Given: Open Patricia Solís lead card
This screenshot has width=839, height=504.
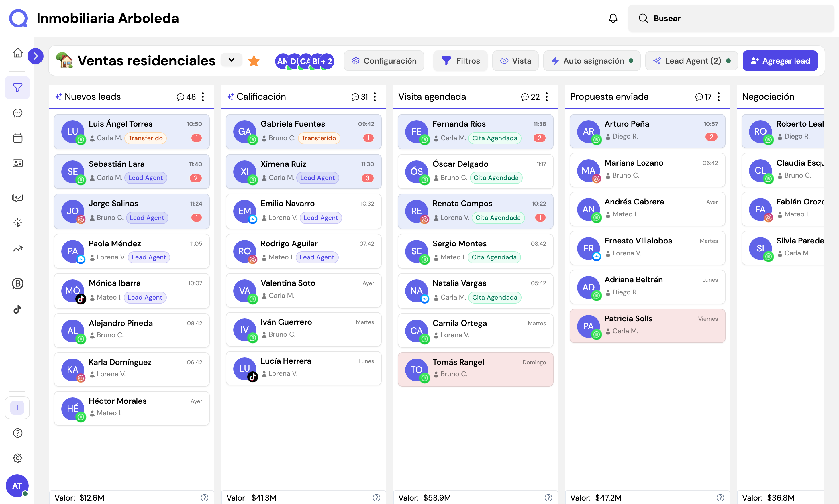Looking at the screenshot, I should tap(648, 326).
